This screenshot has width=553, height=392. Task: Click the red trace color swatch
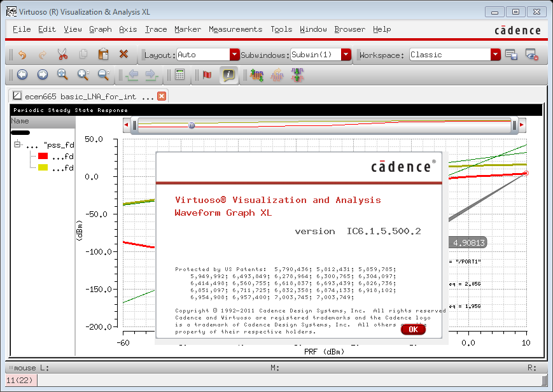(43, 156)
